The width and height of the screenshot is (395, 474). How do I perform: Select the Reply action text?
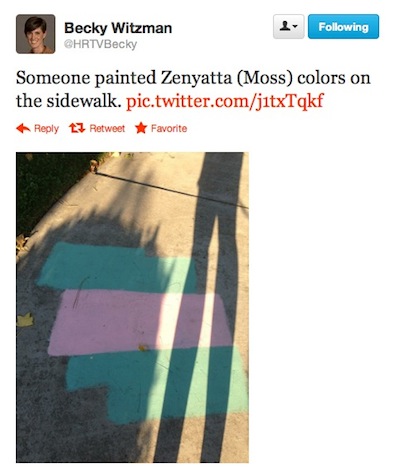point(46,129)
